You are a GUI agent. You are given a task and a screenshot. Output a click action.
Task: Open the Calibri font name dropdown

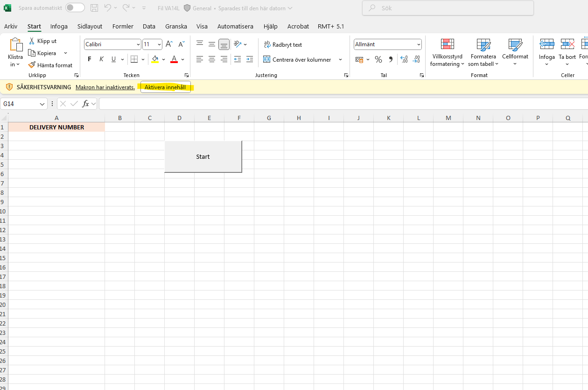138,44
